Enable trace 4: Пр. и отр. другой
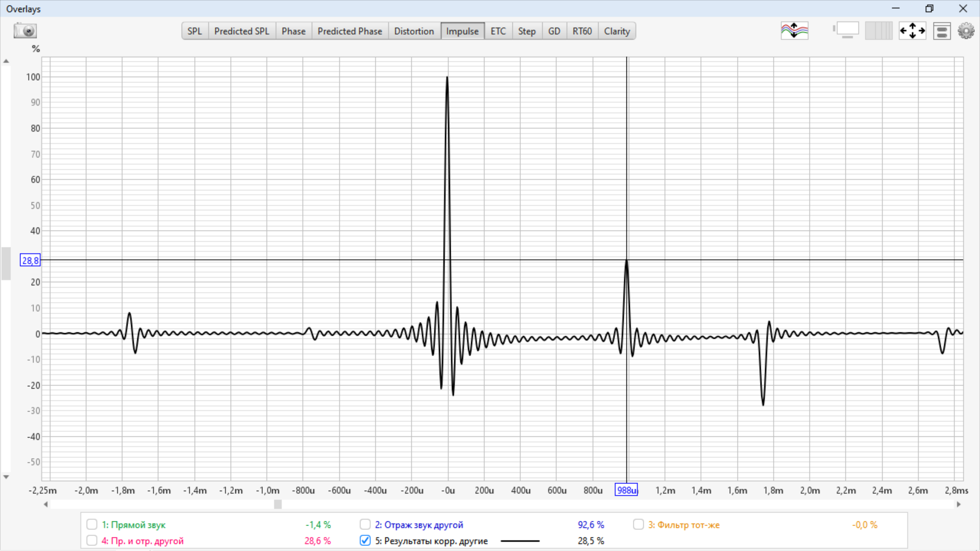The image size is (980, 551). click(x=92, y=540)
